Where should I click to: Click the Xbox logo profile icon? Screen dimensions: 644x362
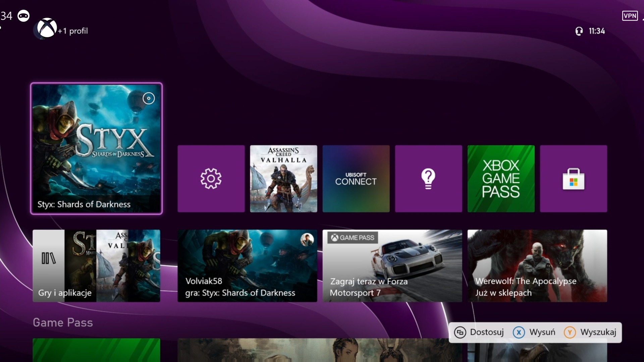47,28
